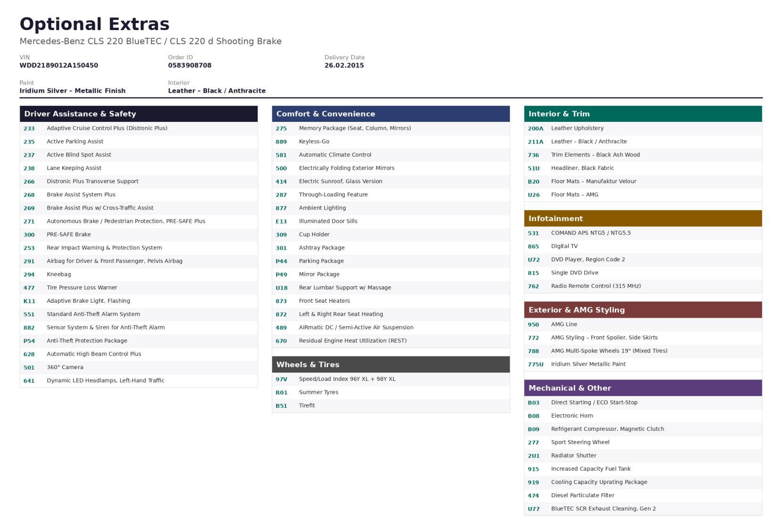Click the "Mechanical & Other" section header
This screenshot has width=782, height=532.
point(643,388)
